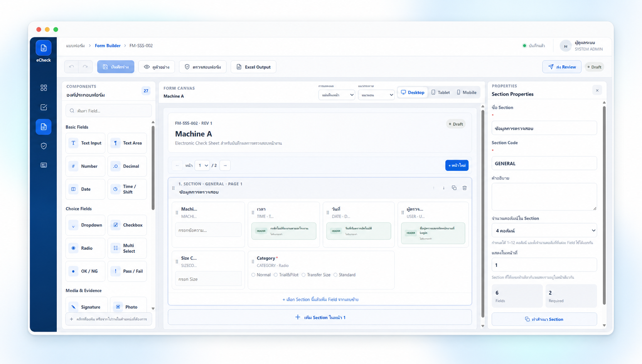Open the page number dropdown

202,165
